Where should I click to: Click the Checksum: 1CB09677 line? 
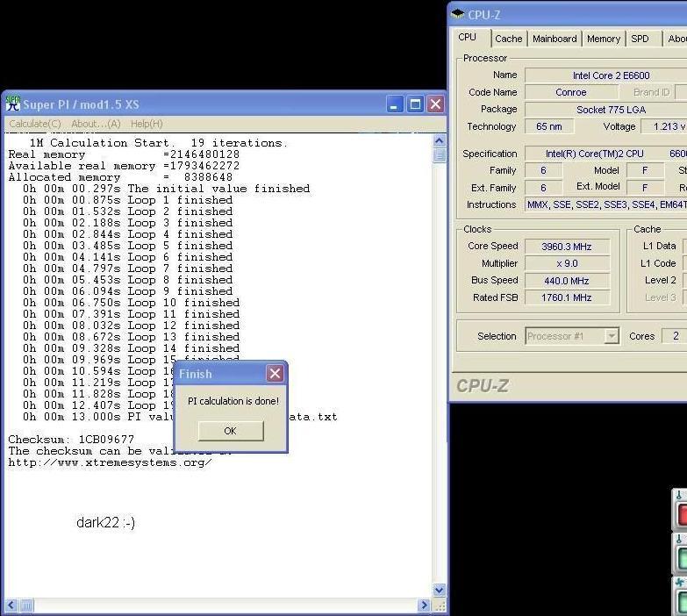pyautogui.click(x=71, y=440)
